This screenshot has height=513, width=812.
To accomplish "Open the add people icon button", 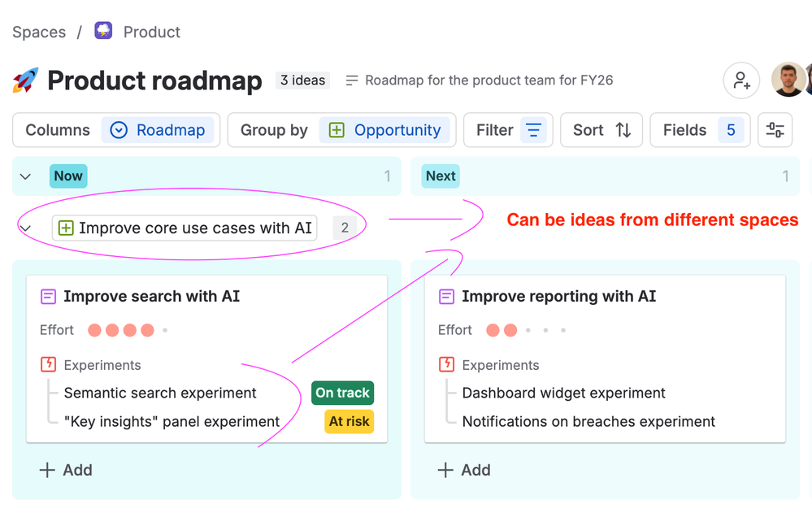I will (741, 80).
